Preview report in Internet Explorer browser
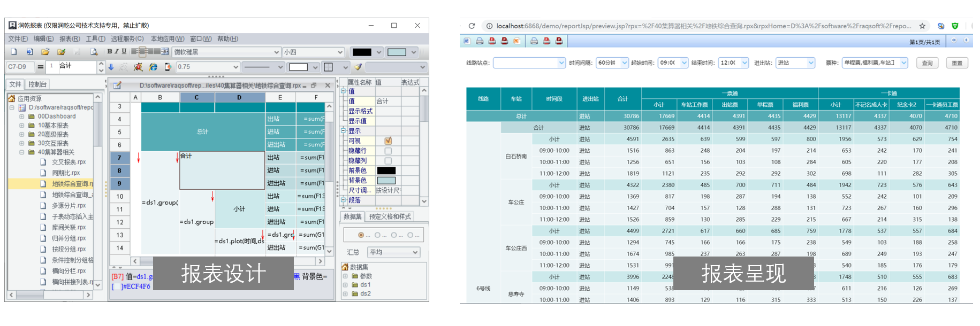980x326 pixels. pos(153,67)
